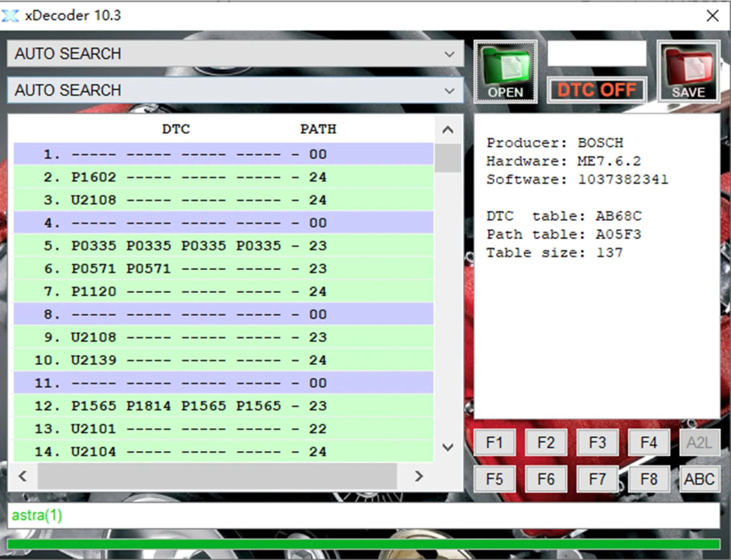Image resolution: width=731 pixels, height=560 pixels.
Task: Click the F4 function button
Action: [x=649, y=443]
